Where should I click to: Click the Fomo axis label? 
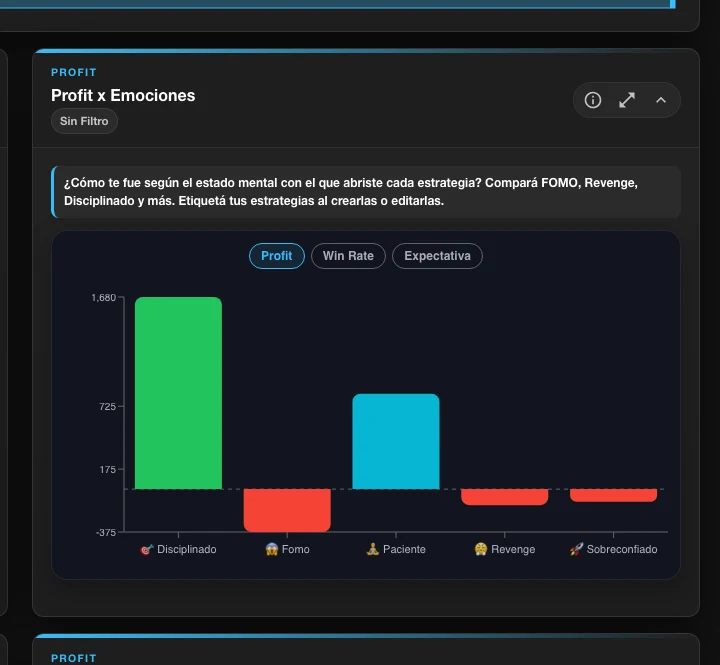tap(296, 549)
